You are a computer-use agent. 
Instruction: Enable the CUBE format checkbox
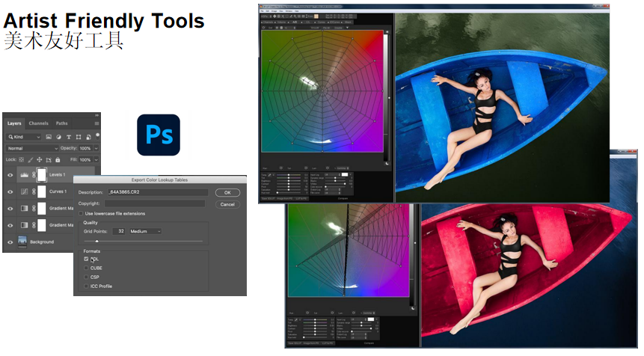click(87, 268)
